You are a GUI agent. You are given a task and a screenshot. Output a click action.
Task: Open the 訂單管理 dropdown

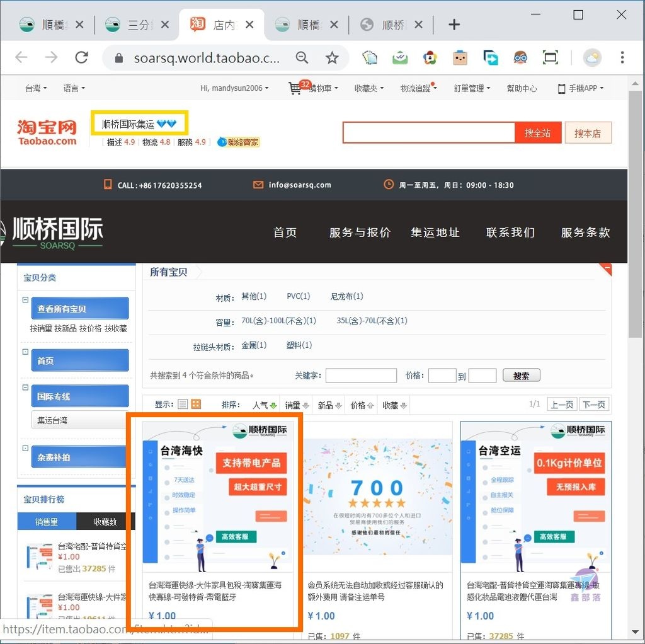click(472, 88)
